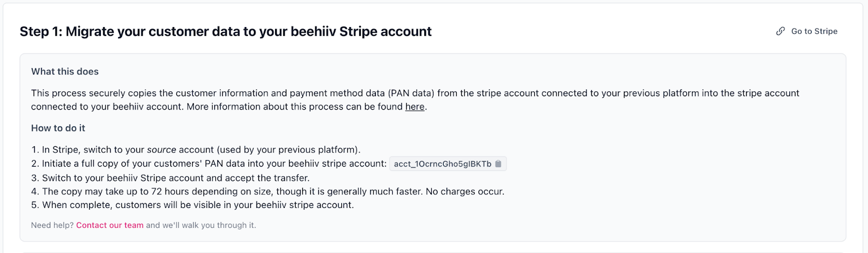This screenshot has height=253, width=868.
Task: Click the "and we'll walk you through it" text
Action: (201, 225)
